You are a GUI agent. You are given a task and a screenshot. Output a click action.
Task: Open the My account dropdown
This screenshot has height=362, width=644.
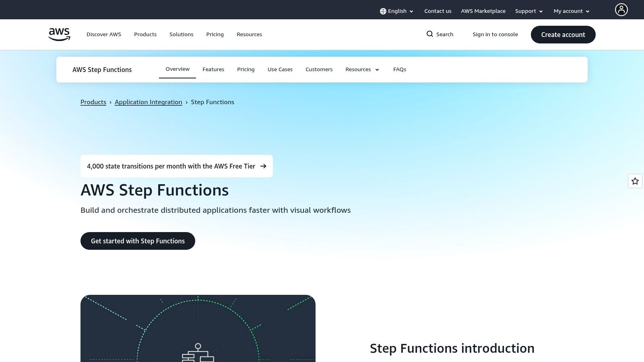[571, 11]
